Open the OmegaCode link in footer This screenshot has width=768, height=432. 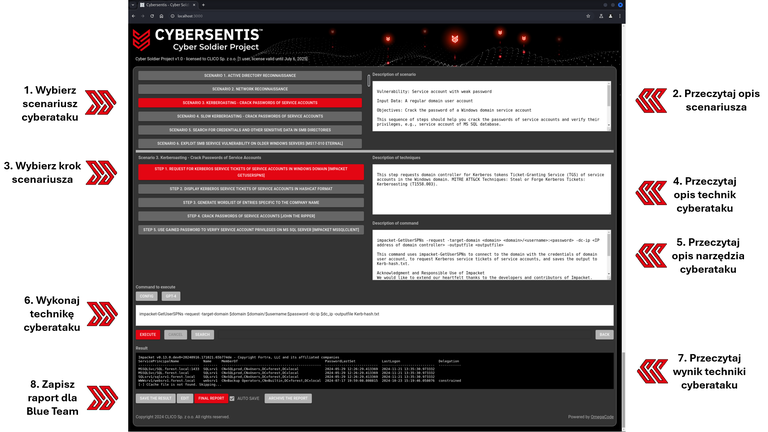click(x=602, y=417)
